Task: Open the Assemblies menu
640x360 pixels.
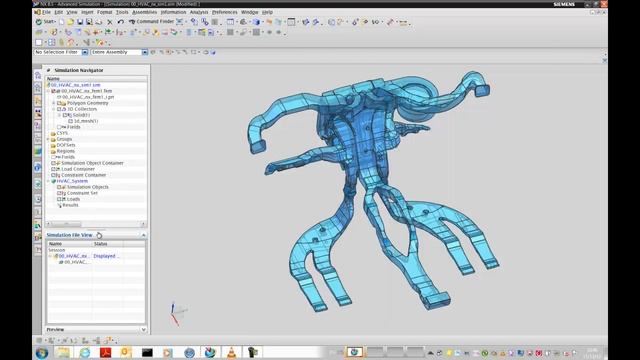Action: tap(144, 12)
